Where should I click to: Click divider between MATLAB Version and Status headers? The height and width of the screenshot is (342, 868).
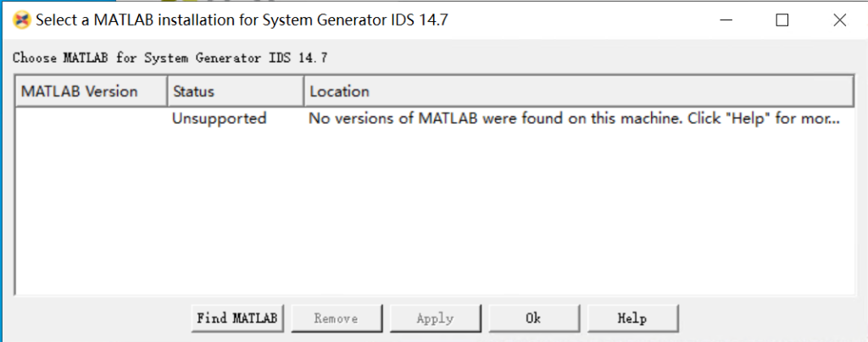click(x=166, y=92)
